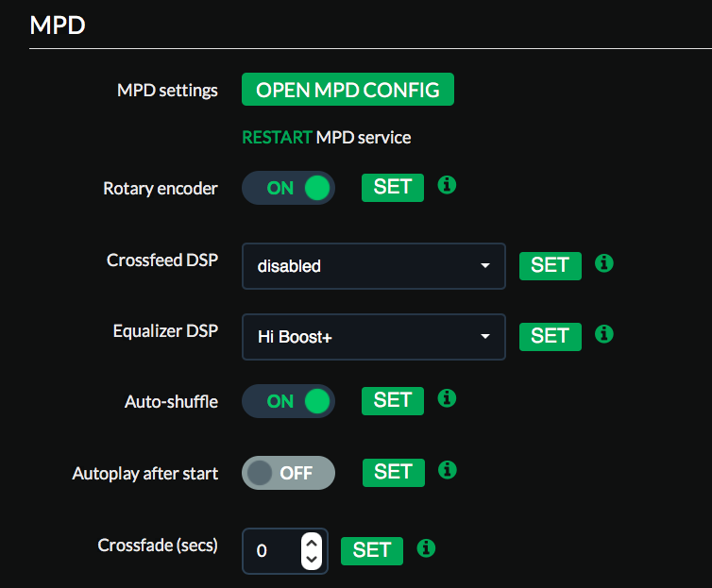Click SET beside Auto-shuffle
Screen dimensions: 712x588
click(393, 401)
